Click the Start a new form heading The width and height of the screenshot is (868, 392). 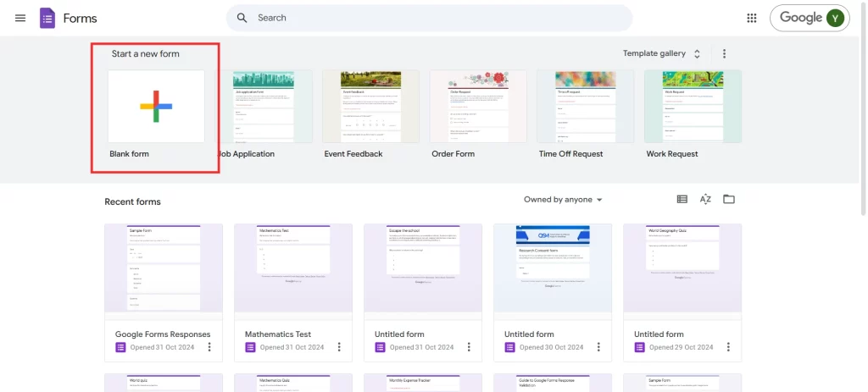pyautogui.click(x=146, y=53)
